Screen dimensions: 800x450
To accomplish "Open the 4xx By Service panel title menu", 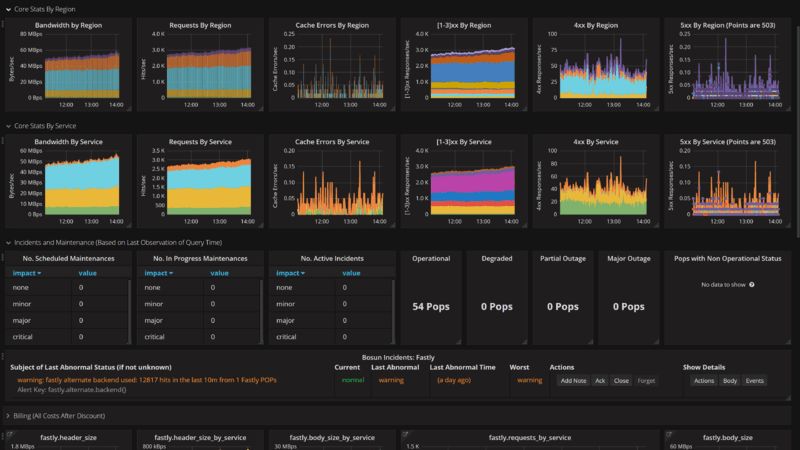I will (595, 141).
